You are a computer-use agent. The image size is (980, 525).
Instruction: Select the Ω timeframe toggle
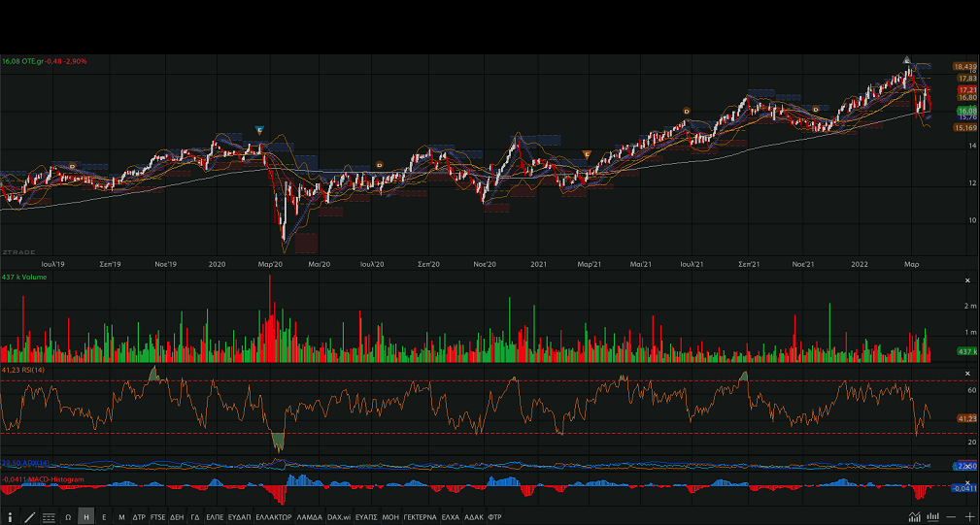[68, 517]
